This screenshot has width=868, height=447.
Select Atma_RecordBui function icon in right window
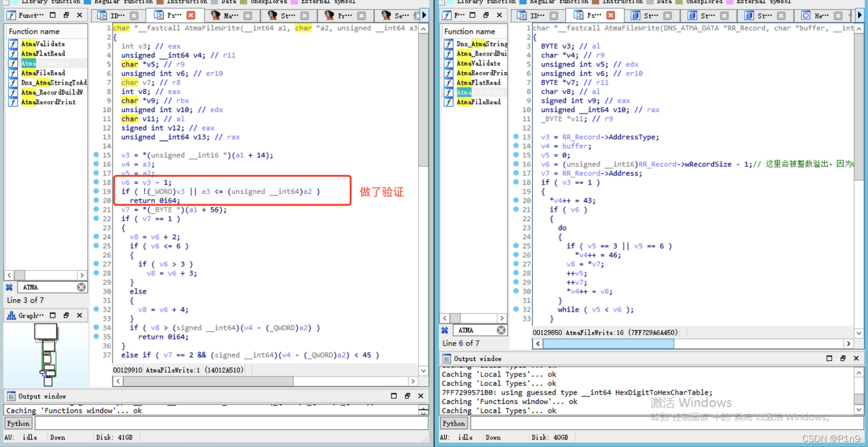(449, 53)
